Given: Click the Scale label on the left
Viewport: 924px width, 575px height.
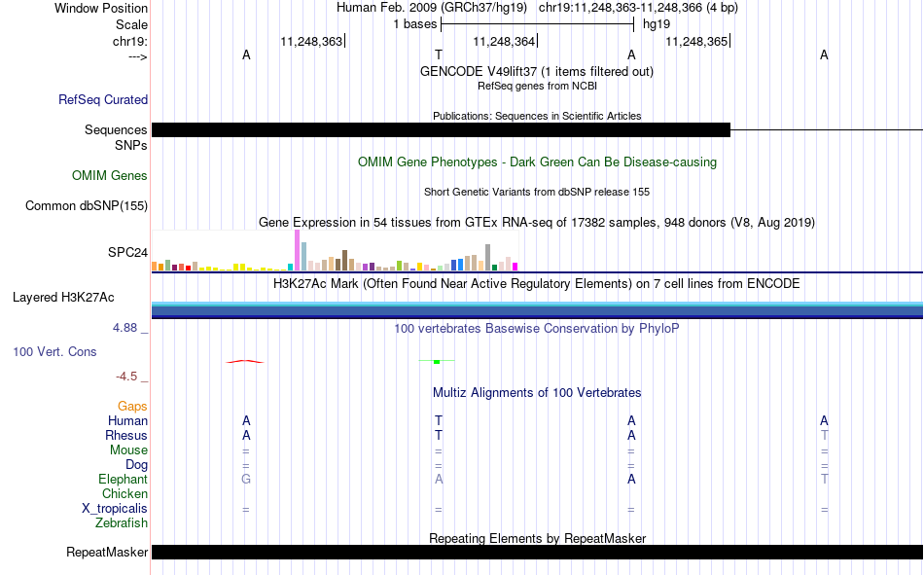Looking at the screenshot, I should click(x=132, y=24).
